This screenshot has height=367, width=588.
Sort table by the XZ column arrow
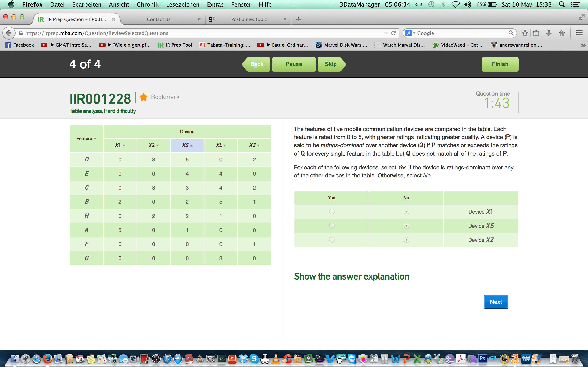pos(258,145)
